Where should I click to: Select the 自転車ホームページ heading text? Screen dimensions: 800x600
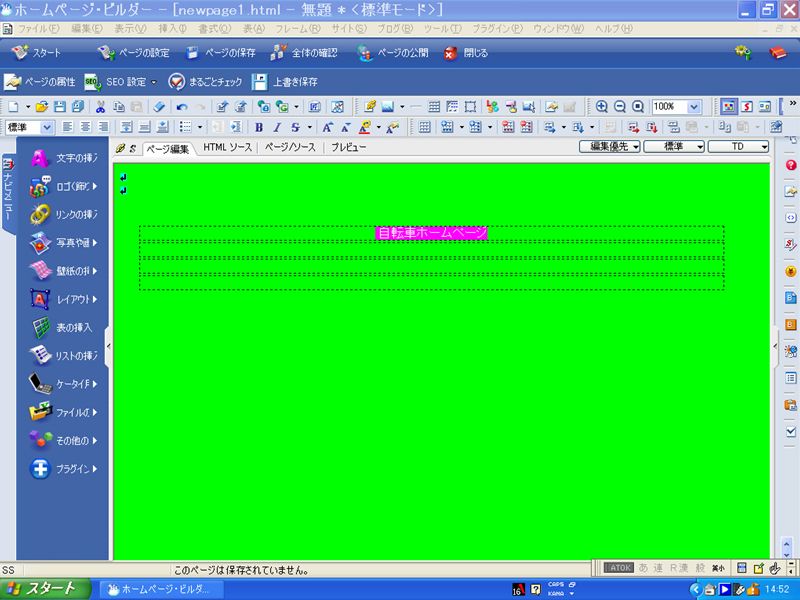pos(432,233)
